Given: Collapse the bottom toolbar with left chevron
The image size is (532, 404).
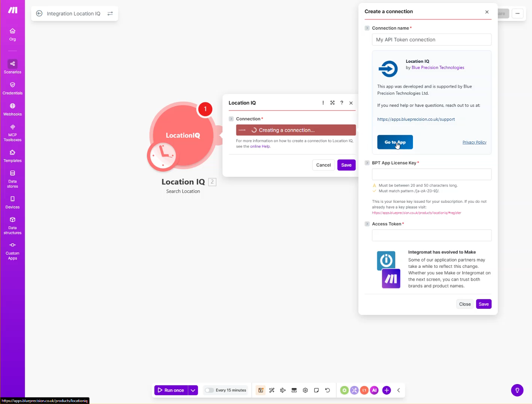Looking at the screenshot, I should [x=399, y=390].
